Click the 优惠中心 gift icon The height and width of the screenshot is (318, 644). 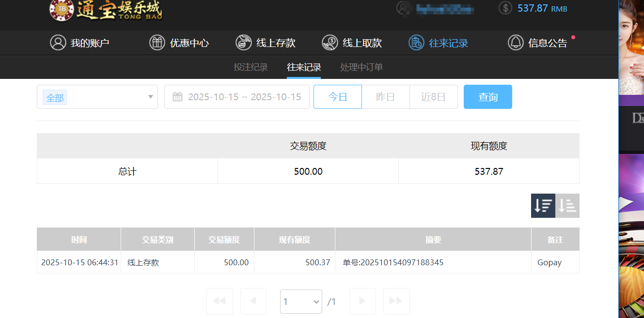click(x=157, y=43)
